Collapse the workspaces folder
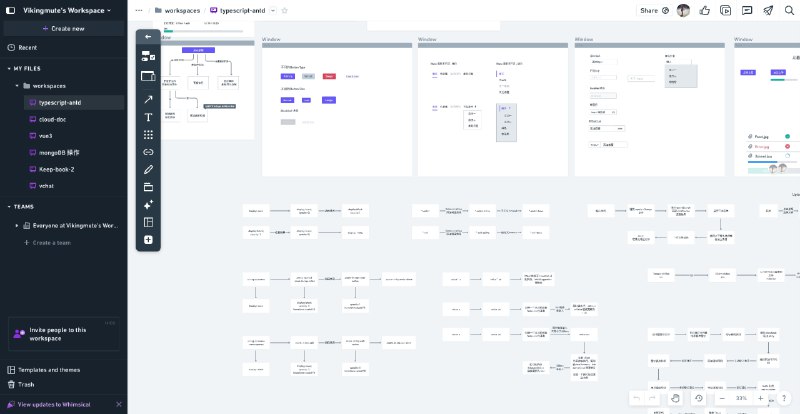This screenshot has width=800, height=414. [17, 86]
